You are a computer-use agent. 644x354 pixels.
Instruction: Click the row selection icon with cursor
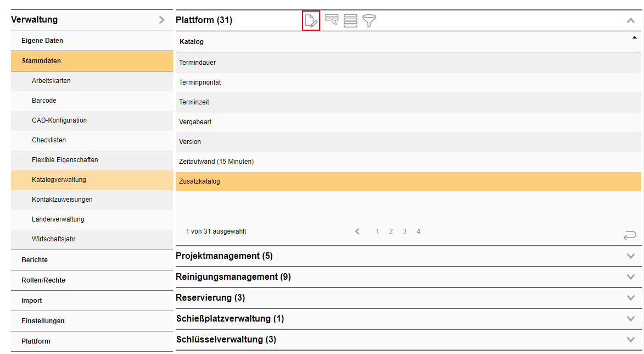point(332,21)
